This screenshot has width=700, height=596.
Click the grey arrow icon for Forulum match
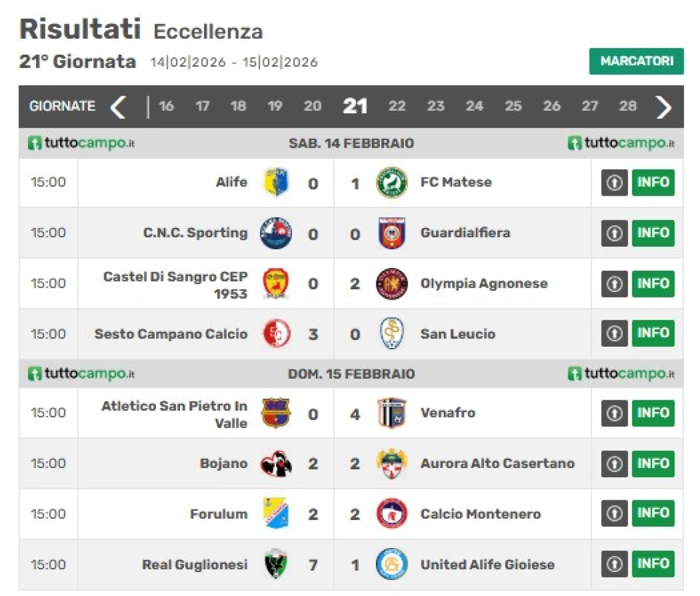[614, 513]
